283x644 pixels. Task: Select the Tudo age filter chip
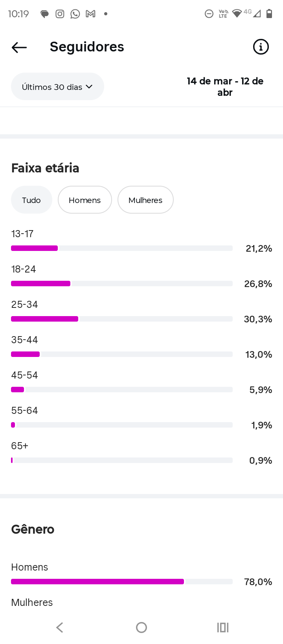(x=31, y=200)
